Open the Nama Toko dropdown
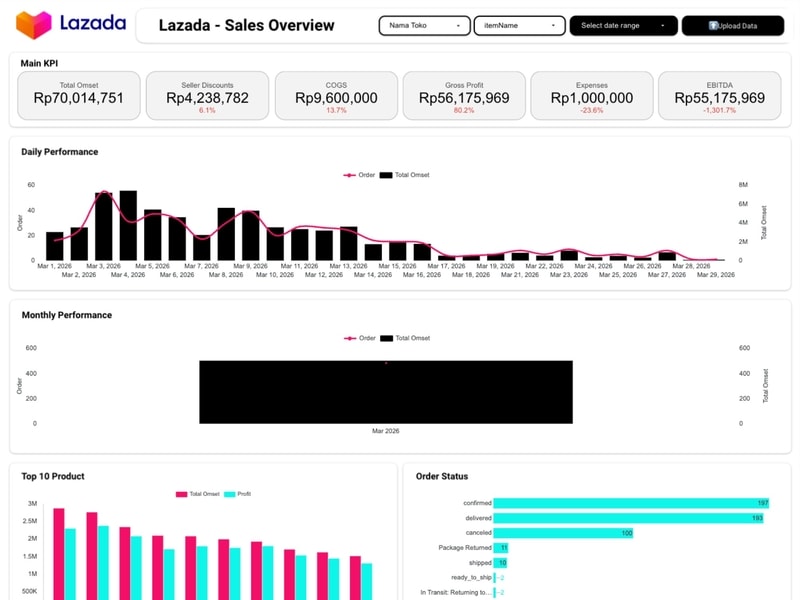Screen dimensions: 800x600 click(x=424, y=26)
